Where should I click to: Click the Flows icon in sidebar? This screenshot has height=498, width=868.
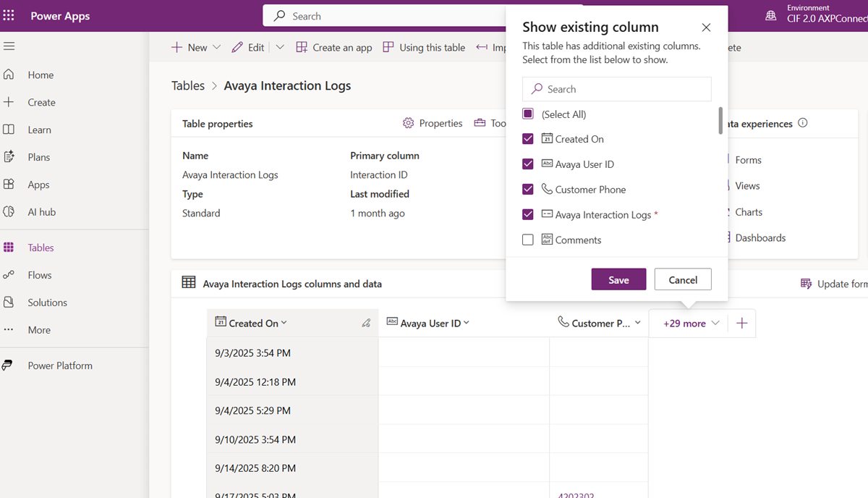coord(9,275)
